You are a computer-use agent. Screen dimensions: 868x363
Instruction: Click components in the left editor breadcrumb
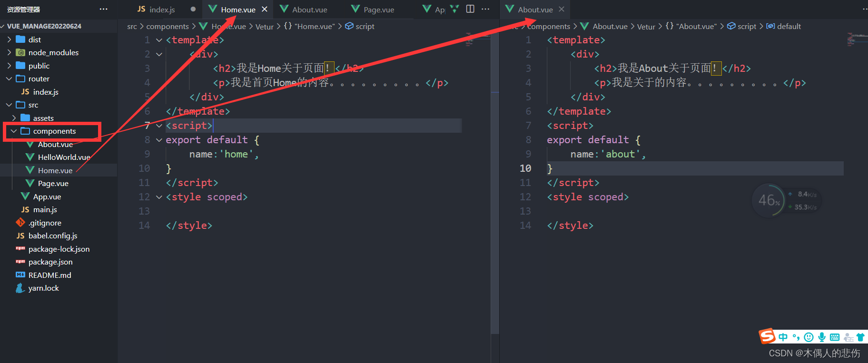click(x=168, y=27)
